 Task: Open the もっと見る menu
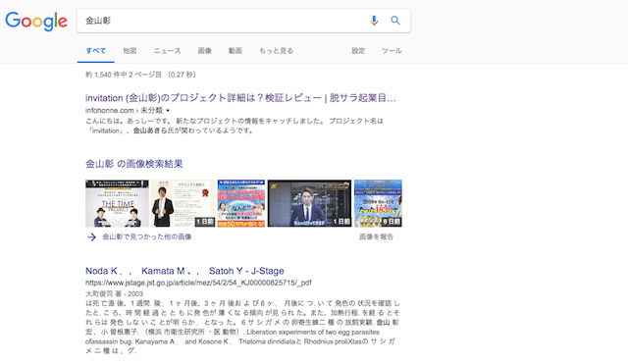click(x=276, y=51)
